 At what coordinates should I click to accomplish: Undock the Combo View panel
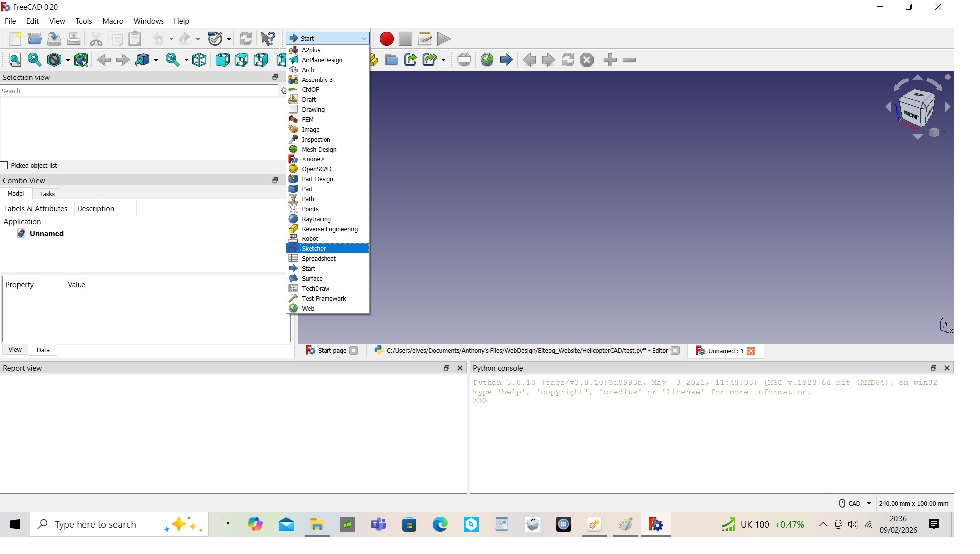click(275, 180)
